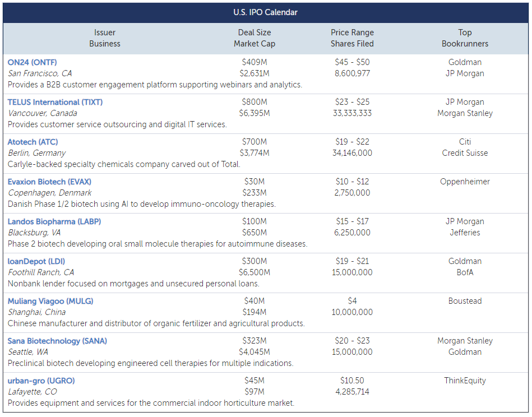Screen dimensions: 532x417
Task: Click Shanghai, China location text
Action: pyautogui.click(x=36, y=312)
